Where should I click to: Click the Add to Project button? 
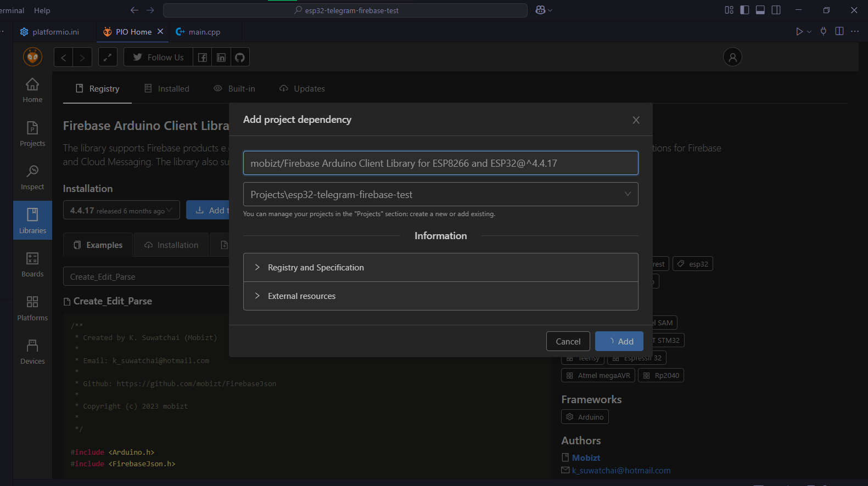(208, 210)
